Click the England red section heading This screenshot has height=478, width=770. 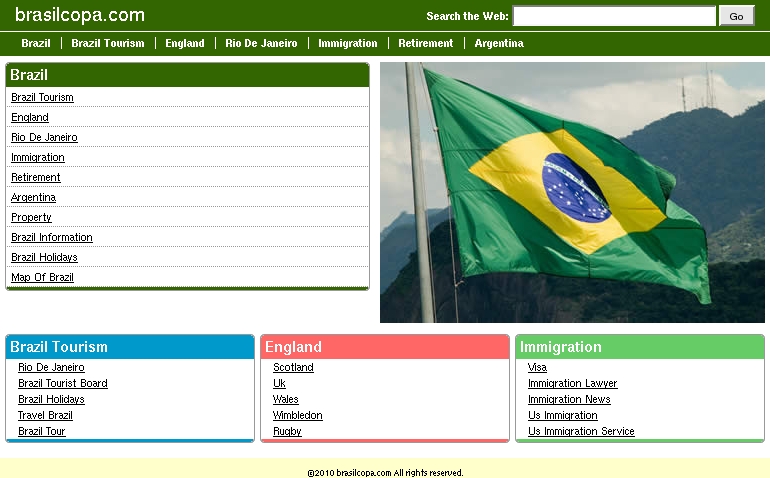pyautogui.click(x=293, y=347)
